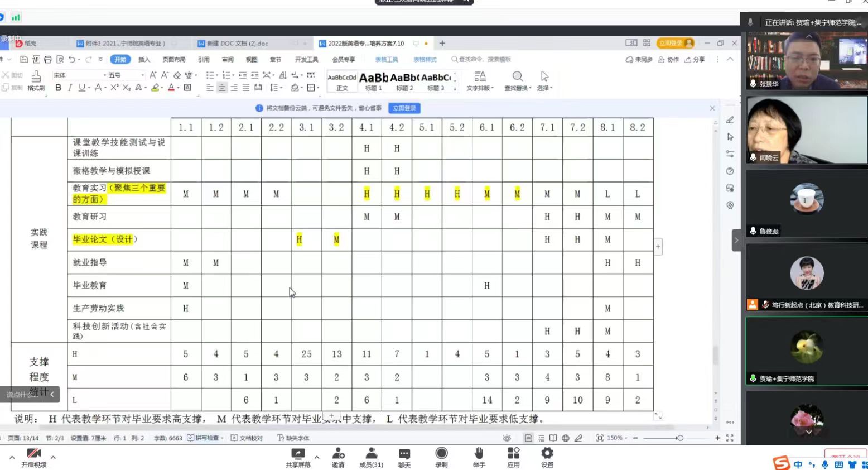
Task: Expand the text layout (文字排版) dropdown
Action: (480, 81)
